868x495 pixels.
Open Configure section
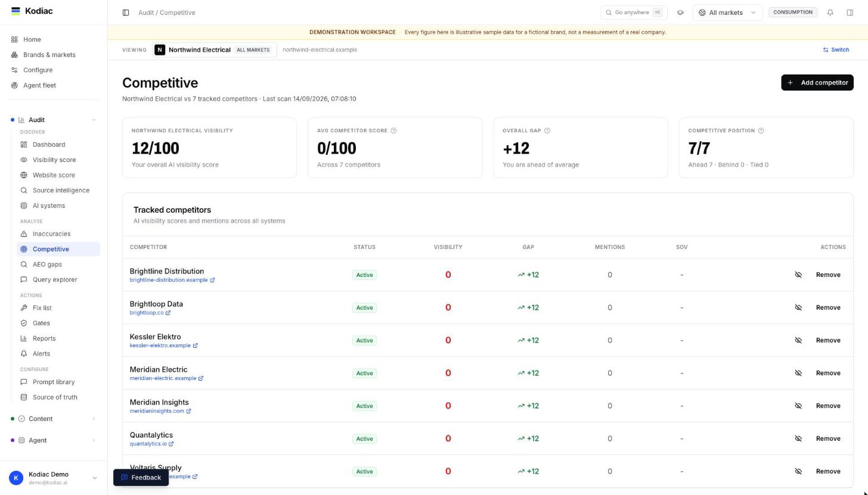(55, 70)
